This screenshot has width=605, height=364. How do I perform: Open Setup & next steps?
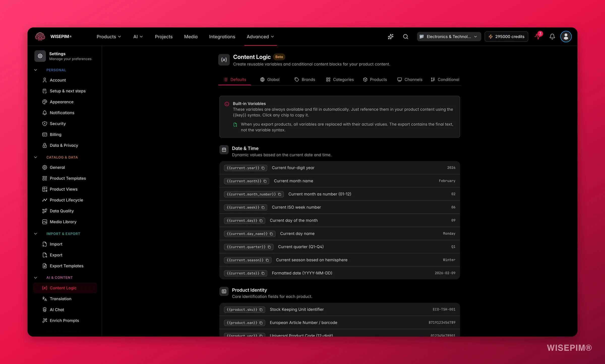tap(65, 91)
